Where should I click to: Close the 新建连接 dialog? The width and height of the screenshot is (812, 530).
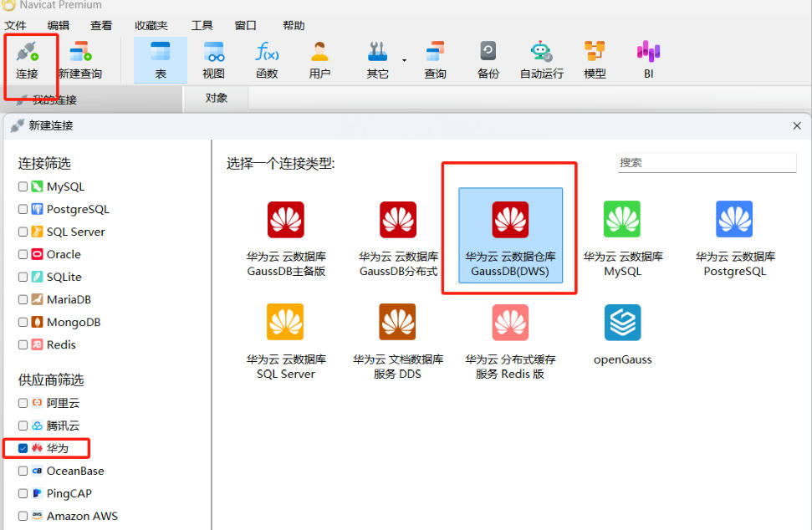pos(797,125)
